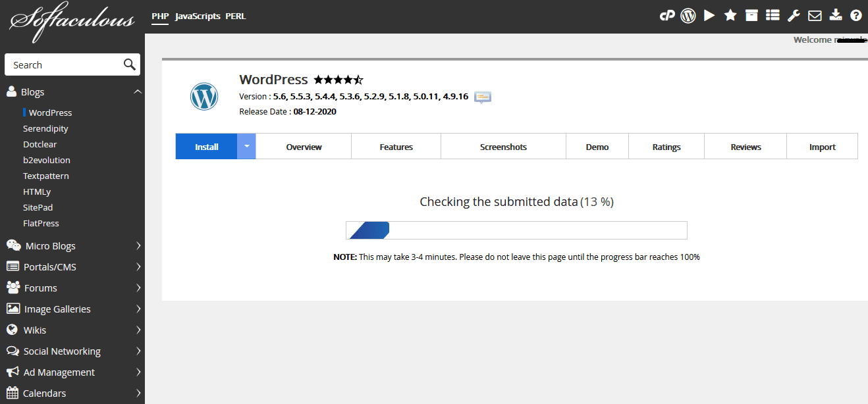Open the Import tab
Screen dimensions: 868x404
(x=823, y=146)
